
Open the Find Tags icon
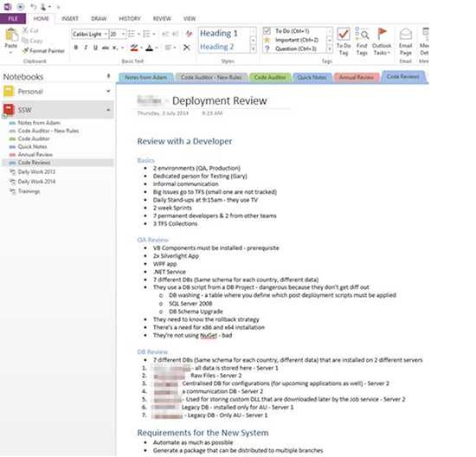(362, 42)
